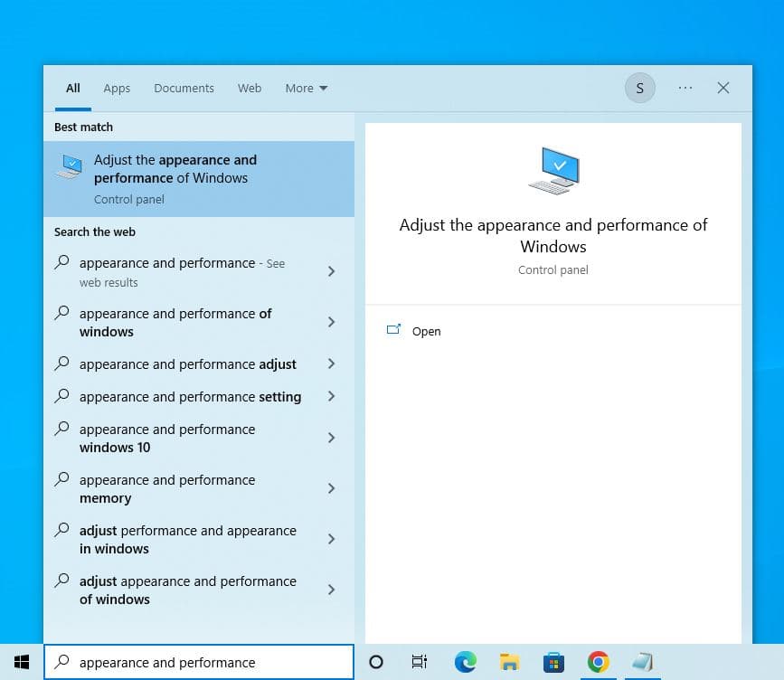Launch Microsoft Edge from the taskbar
The height and width of the screenshot is (680, 784).
click(465, 662)
